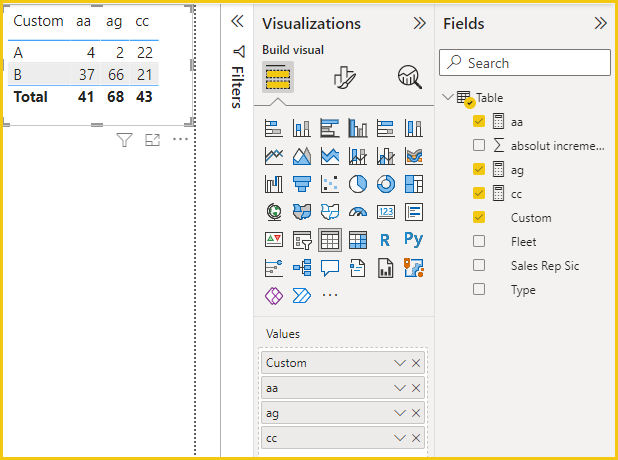Open dropdown for aa in Values

[x=400, y=388]
